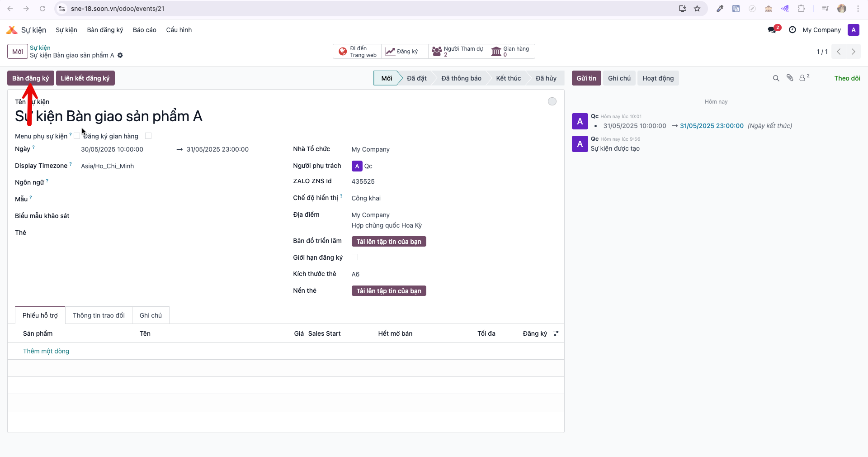Search messages with magnifier icon in chatter
868x457 pixels.
tap(776, 78)
